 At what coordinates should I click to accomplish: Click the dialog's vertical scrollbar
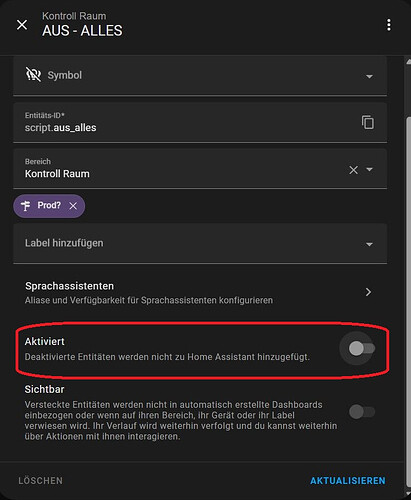click(x=408, y=302)
